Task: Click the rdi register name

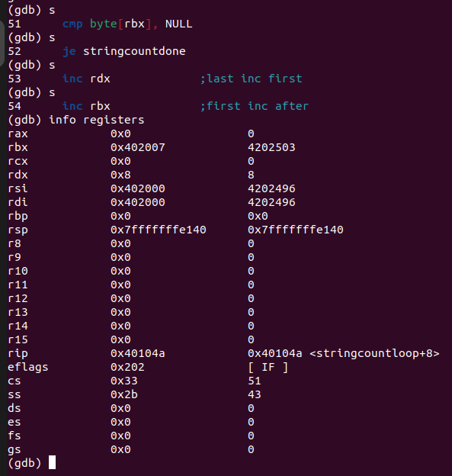Action: [18, 202]
